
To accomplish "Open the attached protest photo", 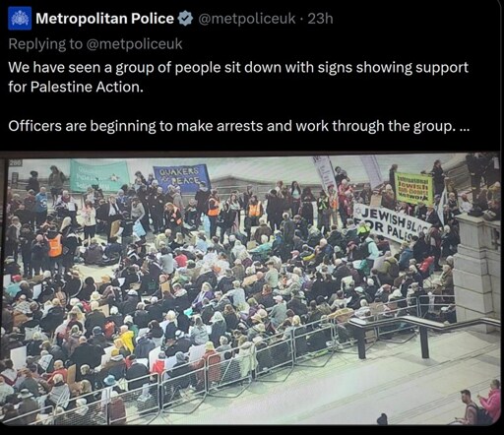I will 250,288.
